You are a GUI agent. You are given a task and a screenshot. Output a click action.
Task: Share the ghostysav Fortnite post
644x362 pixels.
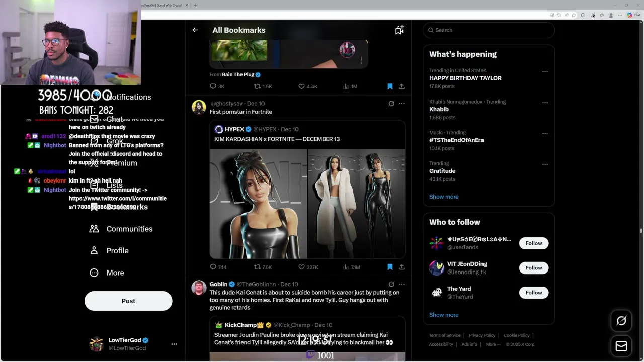click(x=401, y=267)
